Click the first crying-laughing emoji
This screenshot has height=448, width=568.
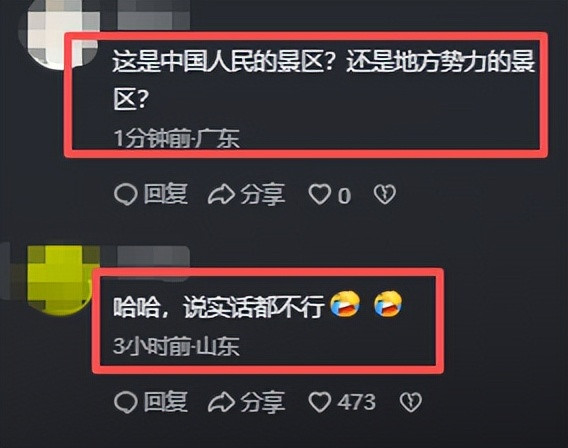point(345,303)
